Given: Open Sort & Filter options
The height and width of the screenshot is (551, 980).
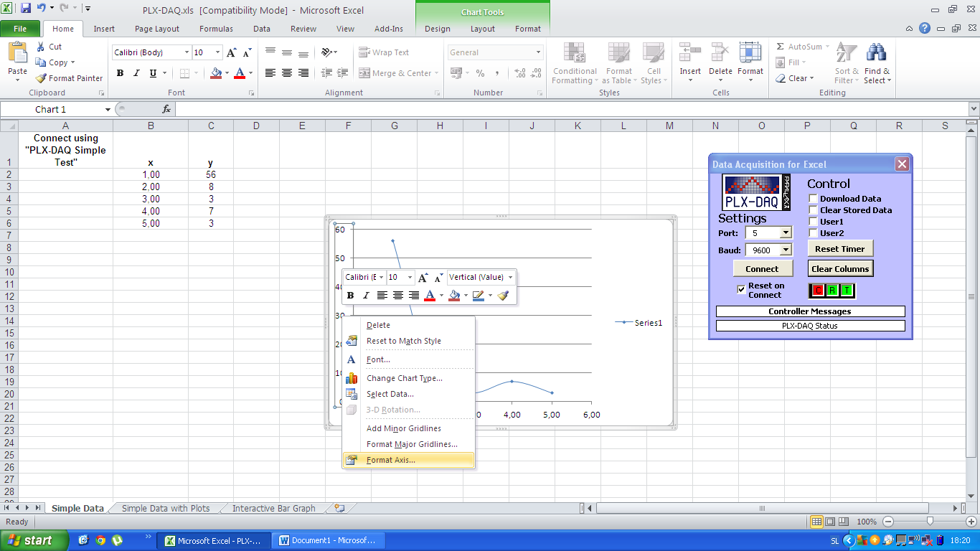Looking at the screenshot, I should [846, 64].
